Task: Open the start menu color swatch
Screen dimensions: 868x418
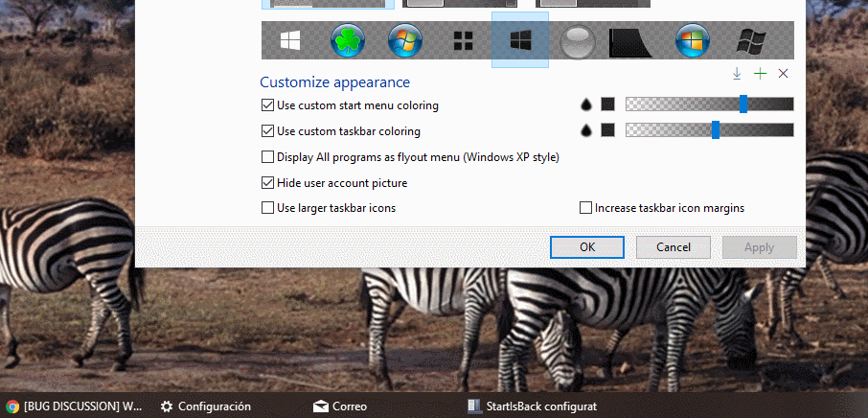Action: 607,104
